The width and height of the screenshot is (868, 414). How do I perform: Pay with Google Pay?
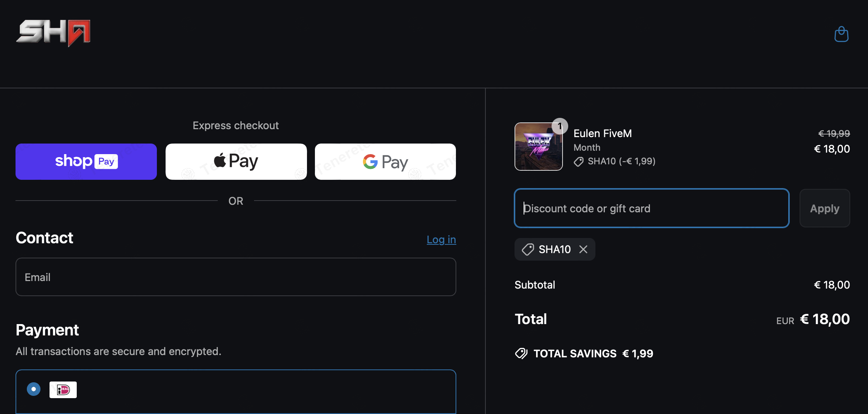385,161
